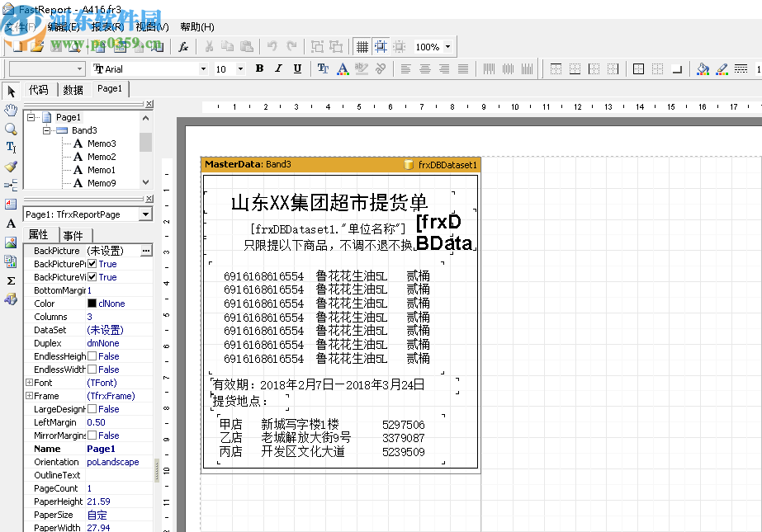This screenshot has width=762, height=532.
Task: Select the hand pan tool
Action: (11, 110)
